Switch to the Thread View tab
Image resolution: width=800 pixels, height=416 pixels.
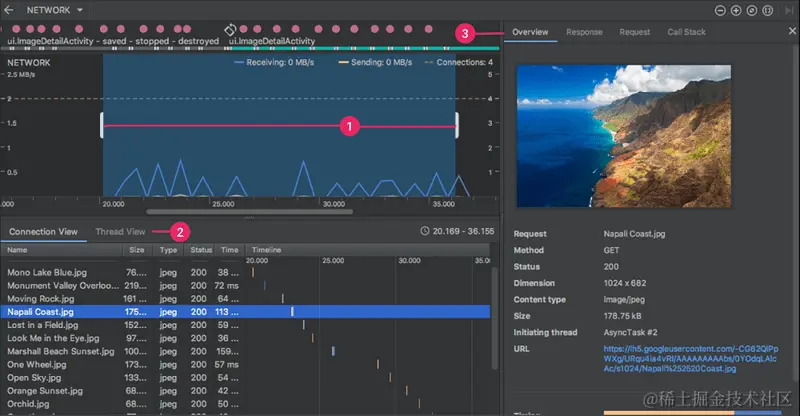tap(120, 232)
